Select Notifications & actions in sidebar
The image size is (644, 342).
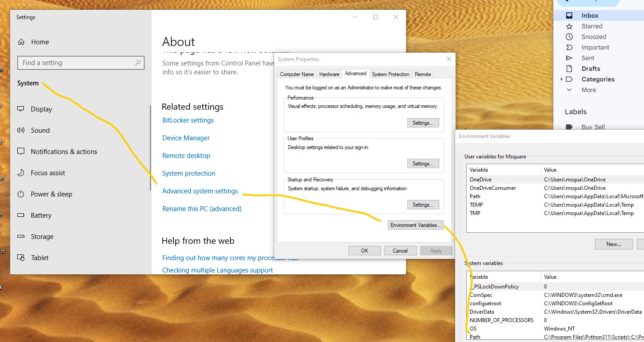pyautogui.click(x=64, y=152)
